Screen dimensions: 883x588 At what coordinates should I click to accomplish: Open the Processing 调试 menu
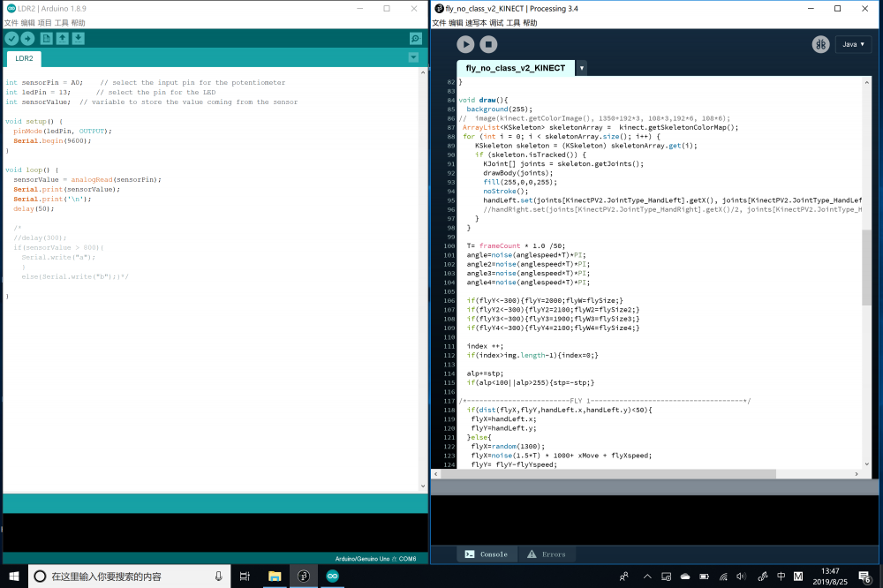[x=496, y=23]
